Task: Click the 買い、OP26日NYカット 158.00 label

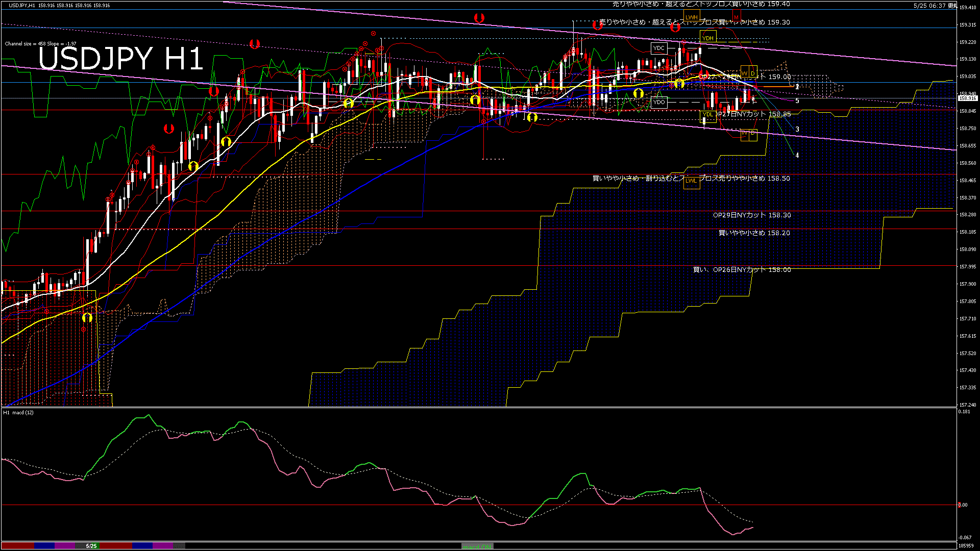Action: pos(742,270)
